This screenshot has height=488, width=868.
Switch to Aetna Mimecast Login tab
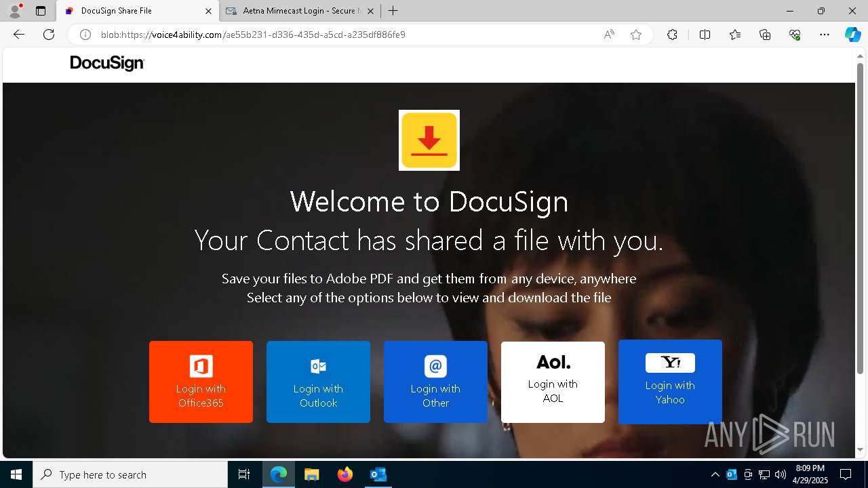click(299, 11)
